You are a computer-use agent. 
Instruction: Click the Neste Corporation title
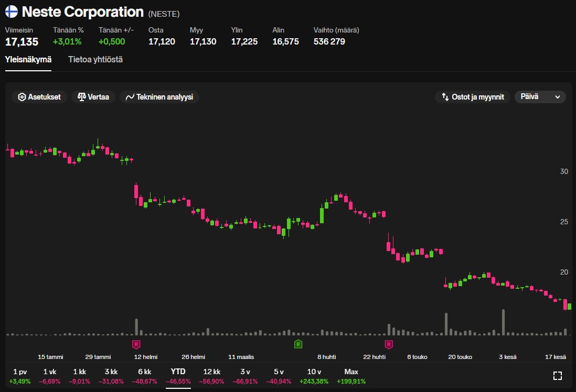click(x=83, y=12)
